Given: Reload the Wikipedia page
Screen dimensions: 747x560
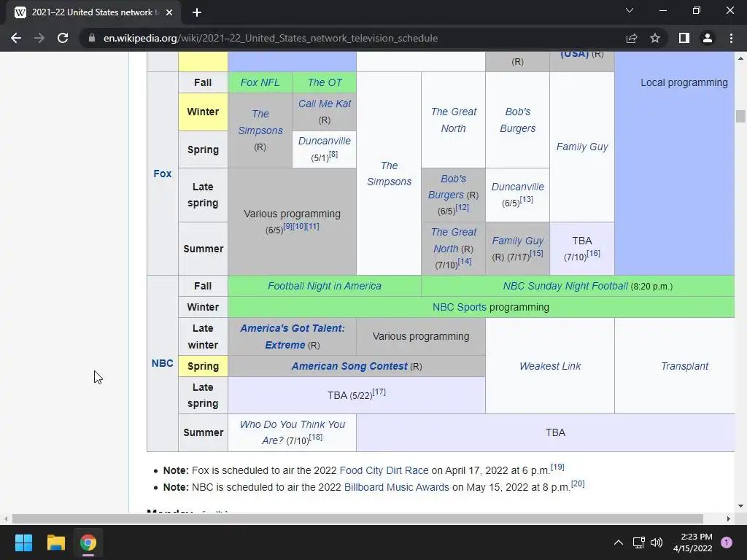Looking at the screenshot, I should [63, 38].
